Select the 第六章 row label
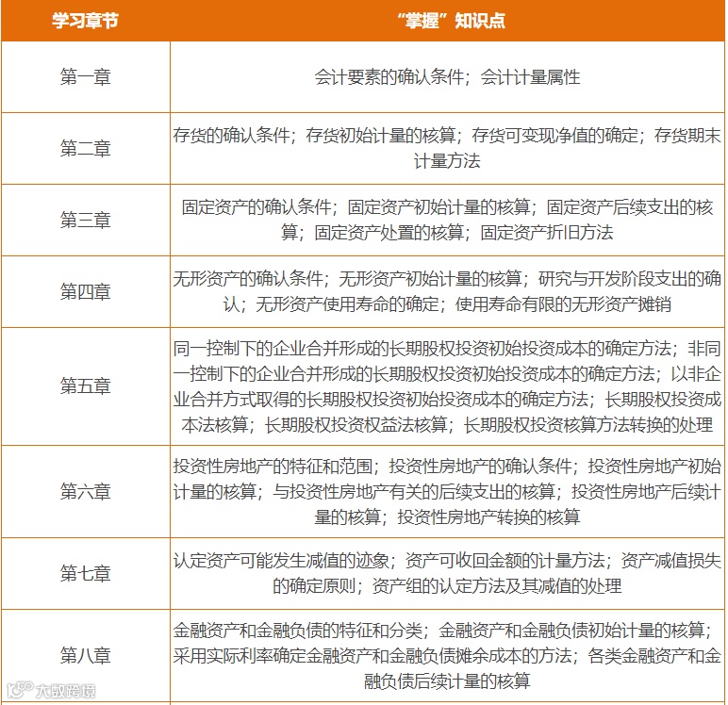 86,491
